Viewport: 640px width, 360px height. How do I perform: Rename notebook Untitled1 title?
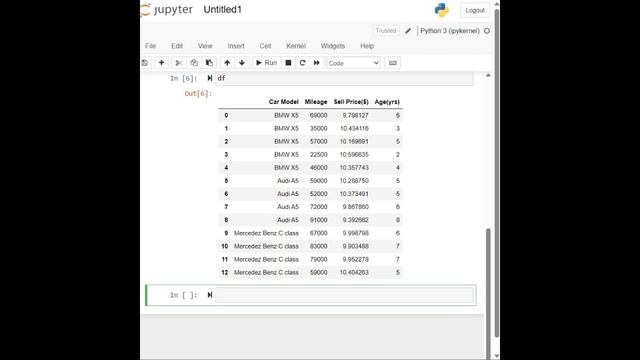[222, 9]
